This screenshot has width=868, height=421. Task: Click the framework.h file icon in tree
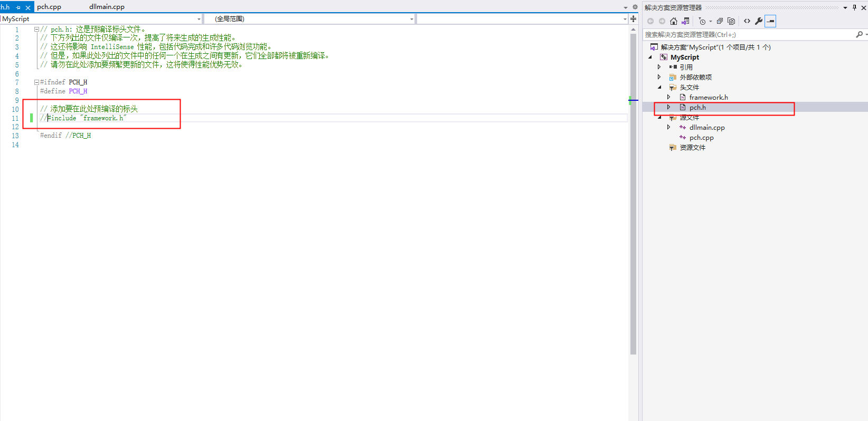(x=683, y=97)
